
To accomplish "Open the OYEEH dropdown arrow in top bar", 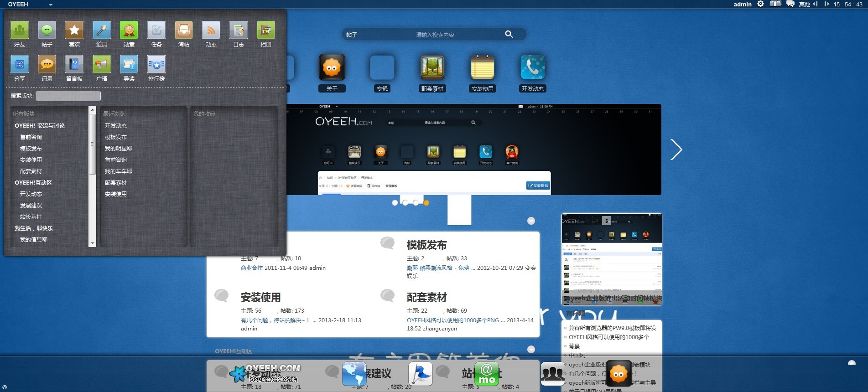I will pyautogui.click(x=51, y=5).
